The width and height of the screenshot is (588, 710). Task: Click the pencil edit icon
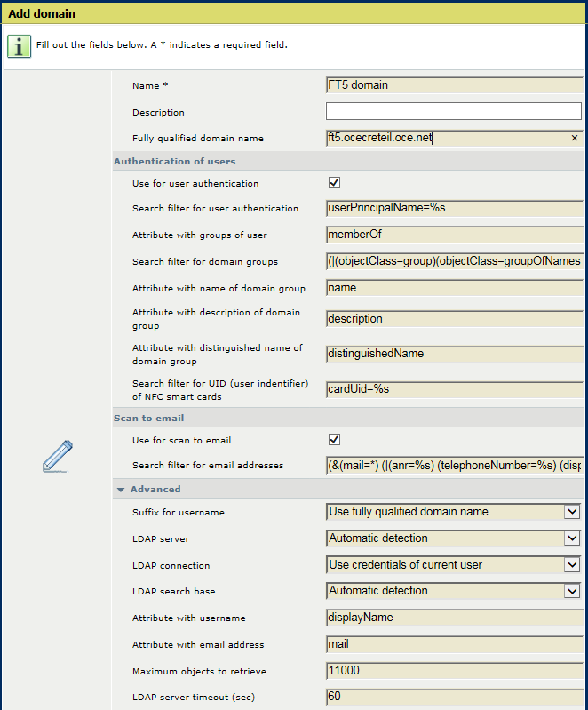58,456
